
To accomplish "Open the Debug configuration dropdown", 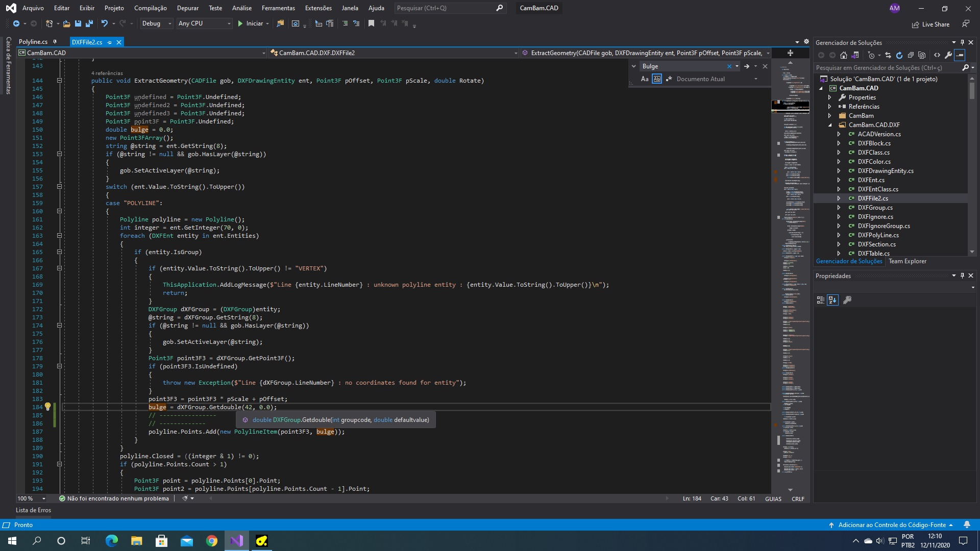I will pos(156,23).
